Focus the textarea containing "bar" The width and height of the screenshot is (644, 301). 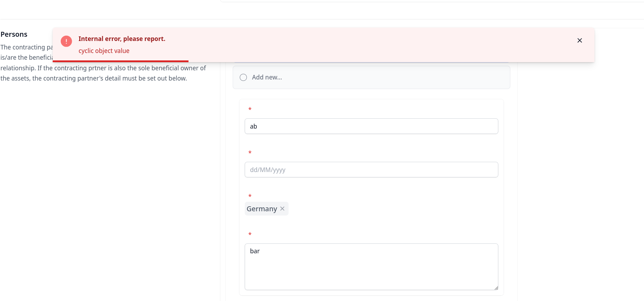click(x=371, y=266)
